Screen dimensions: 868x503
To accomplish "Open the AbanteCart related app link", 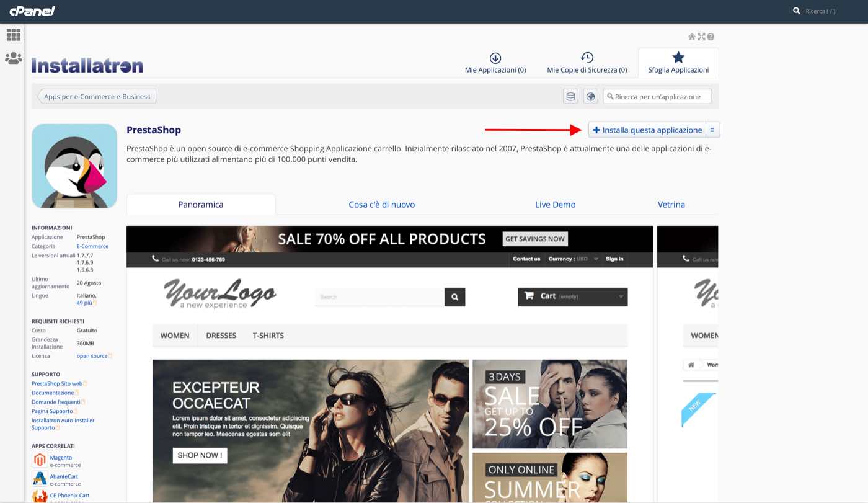I will click(x=64, y=477).
